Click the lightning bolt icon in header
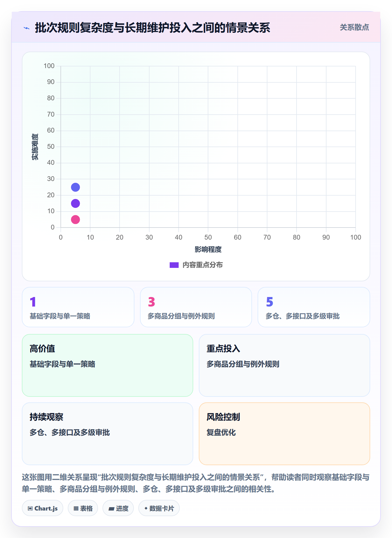 [x=27, y=28]
